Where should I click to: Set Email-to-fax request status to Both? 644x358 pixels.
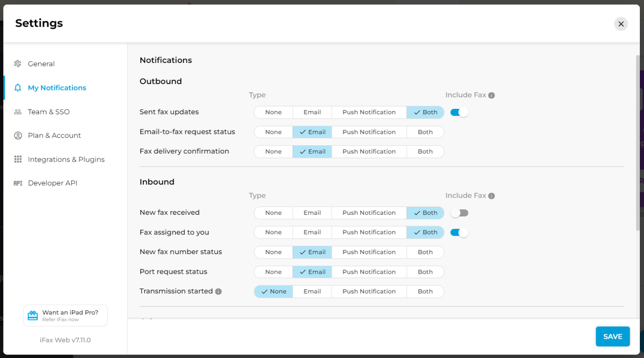pos(425,132)
